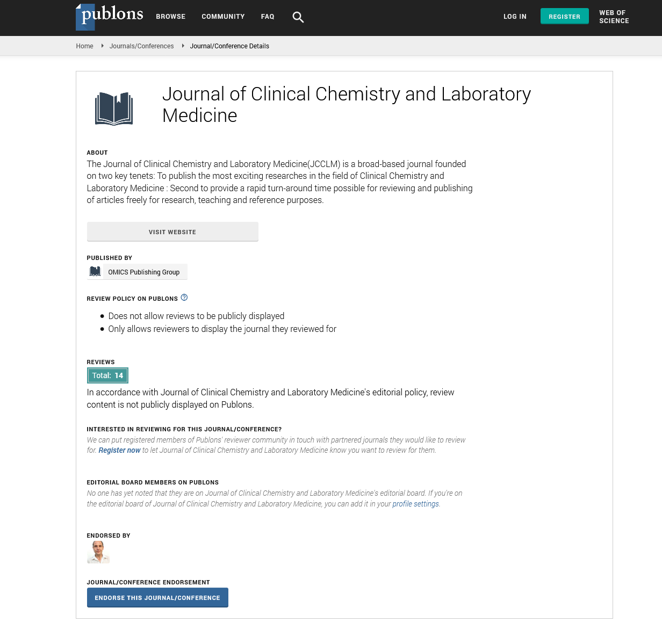This screenshot has height=644, width=662.
Task: Click the Total: 14 reviews badge
Action: click(107, 375)
